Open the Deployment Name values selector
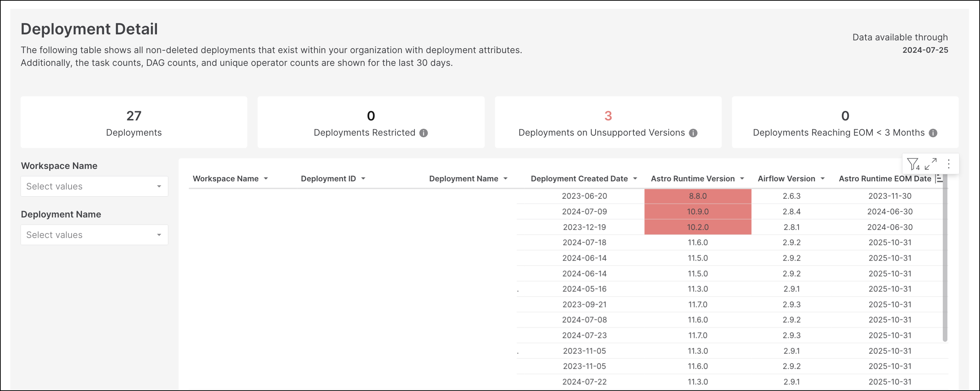The height and width of the screenshot is (391, 980). [x=94, y=235]
